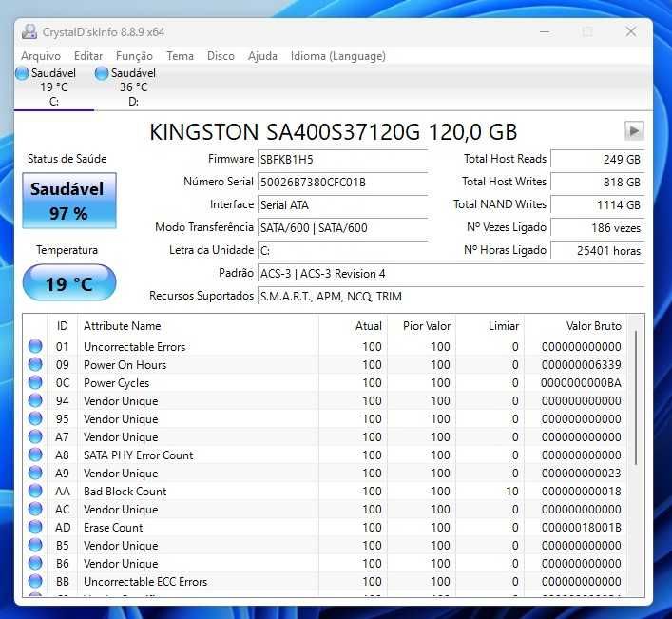Switch to the D: drive tab
Screen dimensions: 672x619
click(x=133, y=87)
